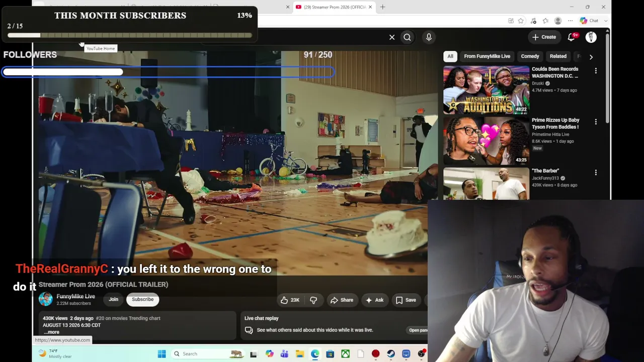Open Microsoft Edge from the taskbar
This screenshot has height=362, width=644.
(x=314, y=354)
